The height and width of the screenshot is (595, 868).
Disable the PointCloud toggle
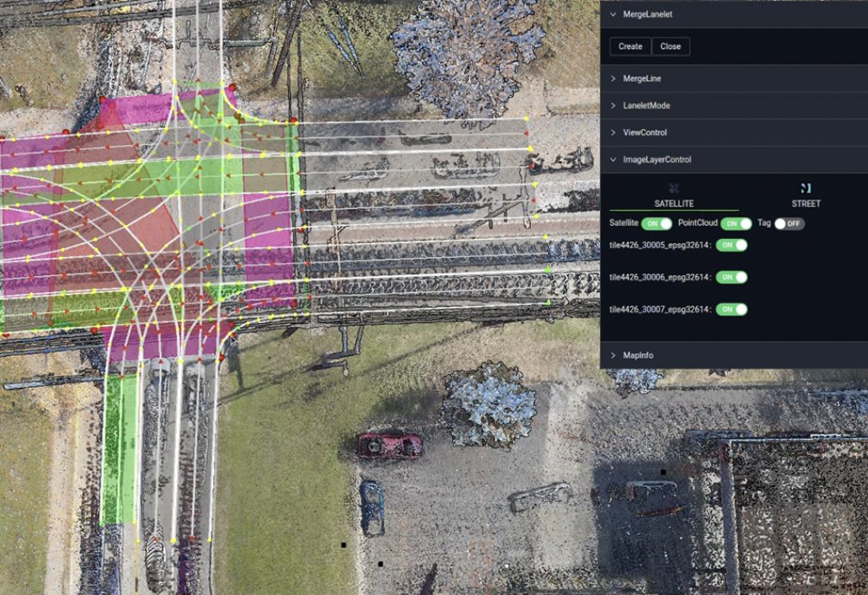[x=737, y=224]
